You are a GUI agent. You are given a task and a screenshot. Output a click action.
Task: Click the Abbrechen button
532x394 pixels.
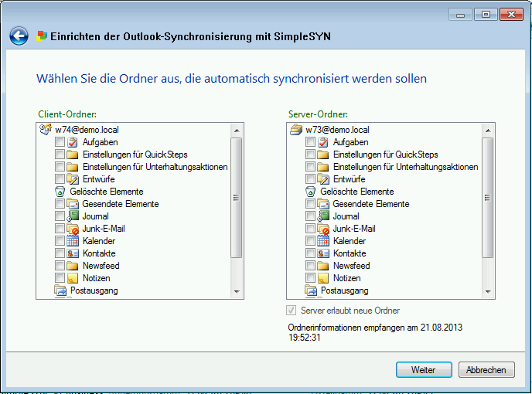[486, 370]
